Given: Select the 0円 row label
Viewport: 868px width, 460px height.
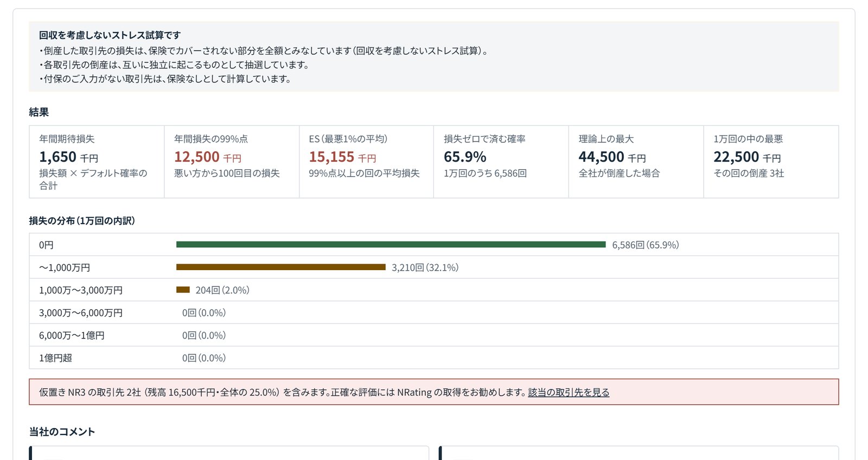Looking at the screenshot, I should 46,245.
